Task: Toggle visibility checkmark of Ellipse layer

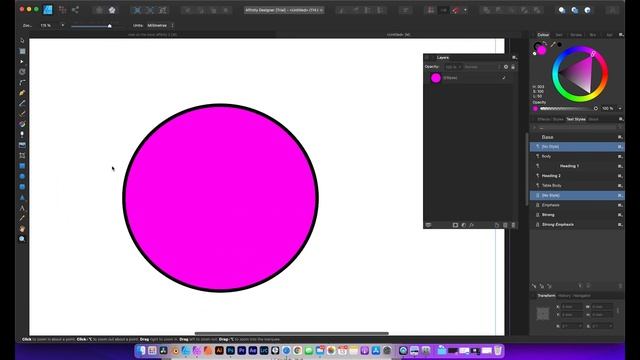Action: pyautogui.click(x=504, y=78)
